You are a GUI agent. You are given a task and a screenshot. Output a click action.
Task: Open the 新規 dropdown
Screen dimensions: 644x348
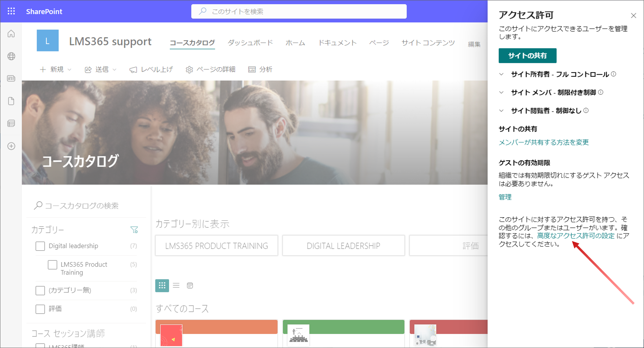coord(56,69)
